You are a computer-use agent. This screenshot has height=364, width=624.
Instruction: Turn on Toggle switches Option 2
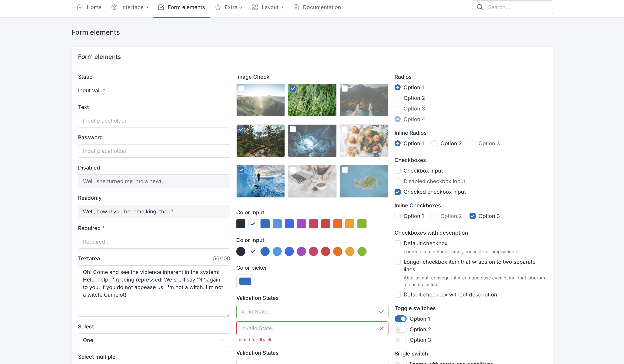(x=400, y=329)
